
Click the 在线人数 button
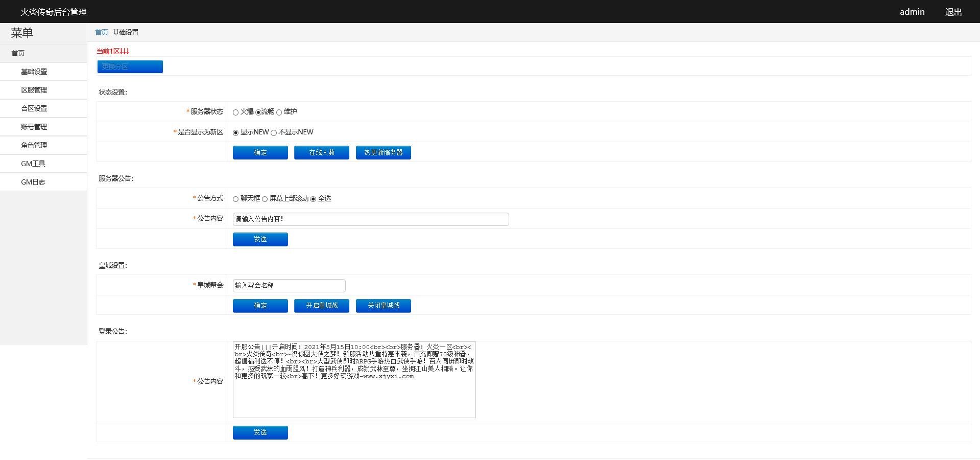322,153
